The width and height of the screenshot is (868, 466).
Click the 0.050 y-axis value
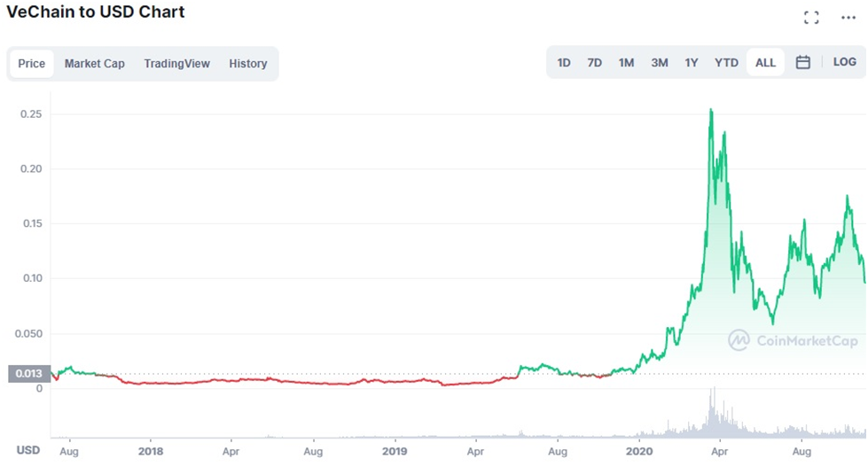coord(28,334)
